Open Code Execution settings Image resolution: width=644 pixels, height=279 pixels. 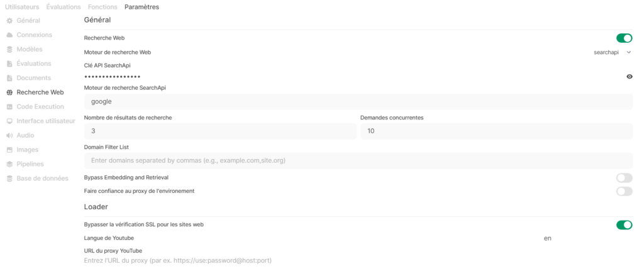[x=40, y=107]
